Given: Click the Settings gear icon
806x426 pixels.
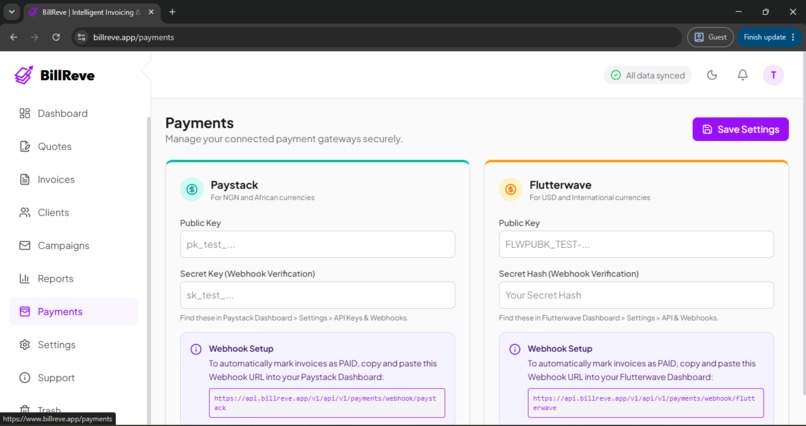Looking at the screenshot, I should 25,345.
